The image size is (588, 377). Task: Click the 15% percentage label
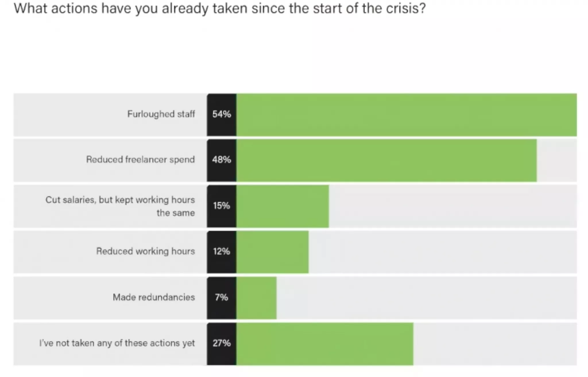[221, 206]
